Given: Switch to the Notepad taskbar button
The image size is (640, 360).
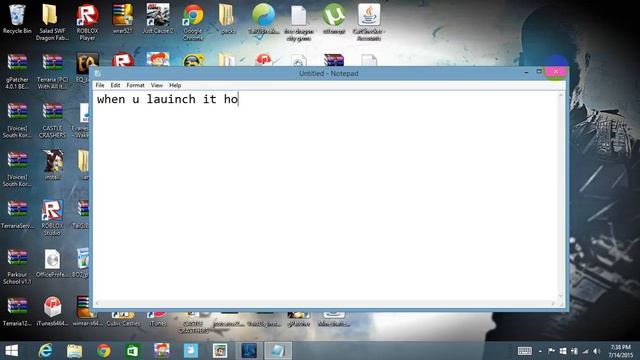Looking at the screenshot, I should [278, 351].
